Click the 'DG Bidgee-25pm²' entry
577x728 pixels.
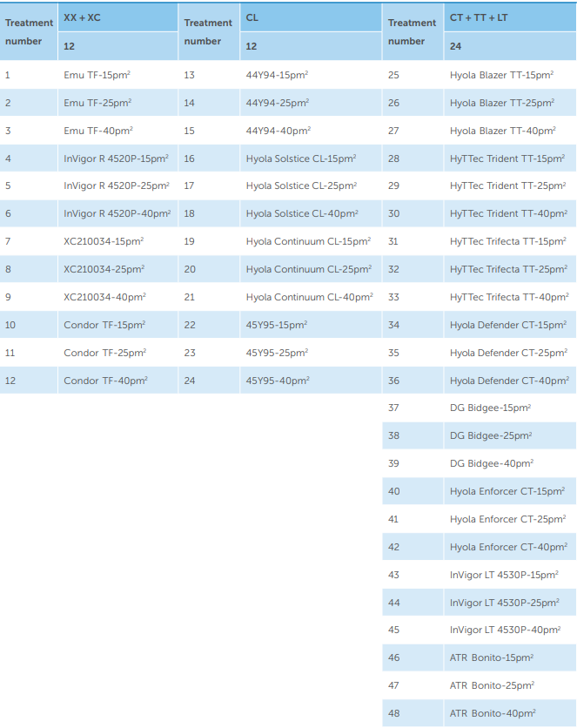(x=510, y=435)
